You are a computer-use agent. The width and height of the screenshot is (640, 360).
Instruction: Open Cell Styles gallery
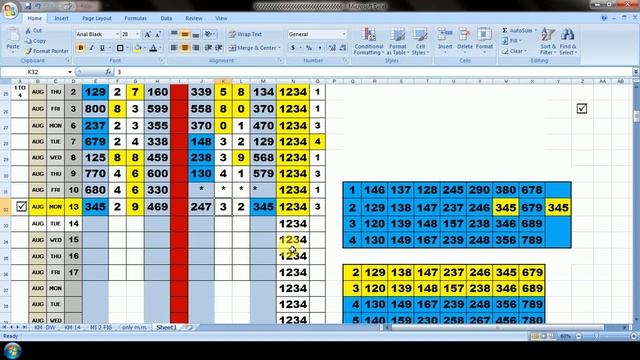coord(420,41)
